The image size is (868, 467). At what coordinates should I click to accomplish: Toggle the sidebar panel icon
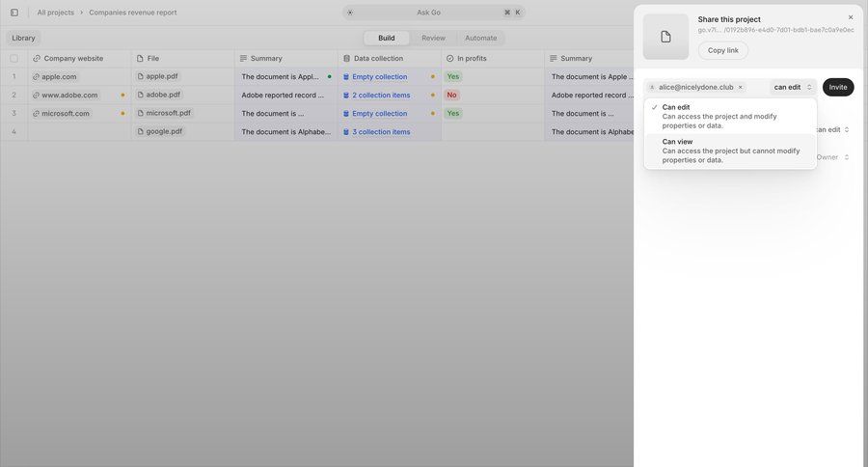coord(14,13)
